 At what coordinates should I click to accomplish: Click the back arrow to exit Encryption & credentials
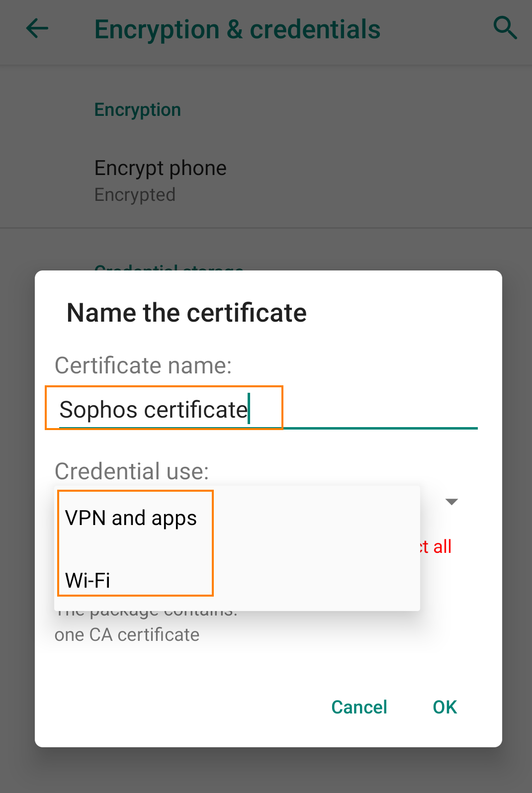37,28
